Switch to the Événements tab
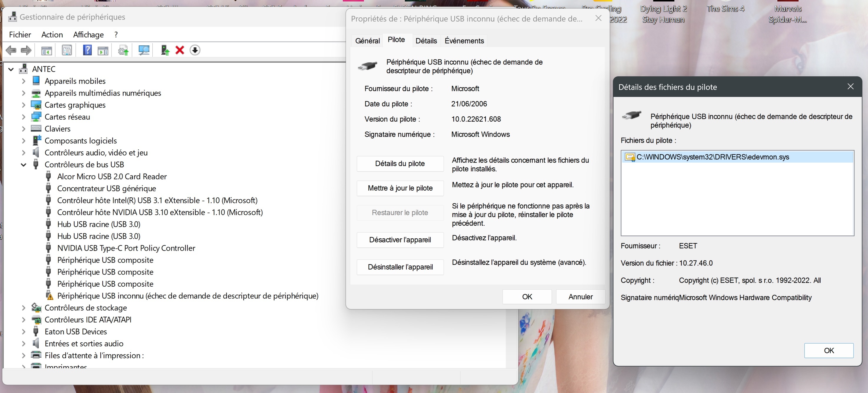The height and width of the screenshot is (393, 868). click(464, 41)
